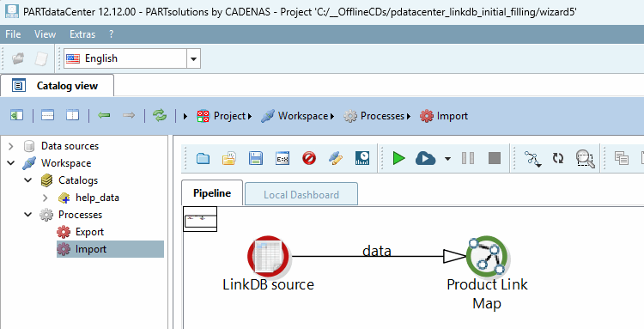Select the Export process

89,232
